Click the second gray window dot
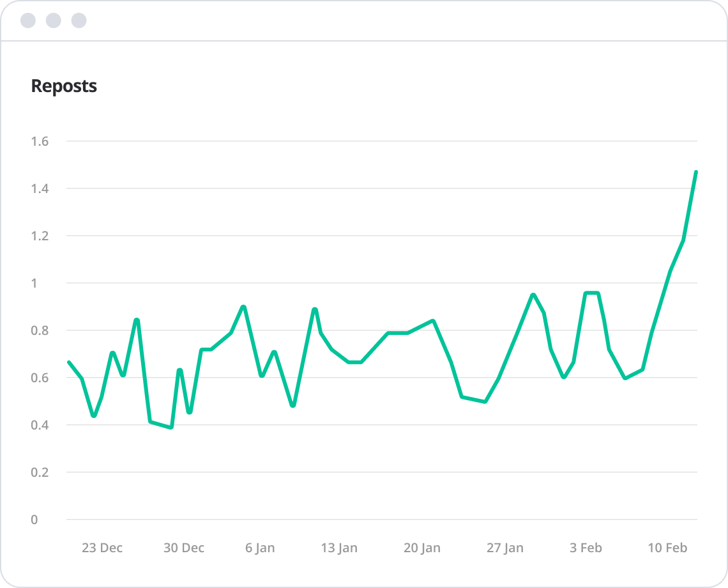Viewport: 728px width, 588px height. [x=54, y=20]
